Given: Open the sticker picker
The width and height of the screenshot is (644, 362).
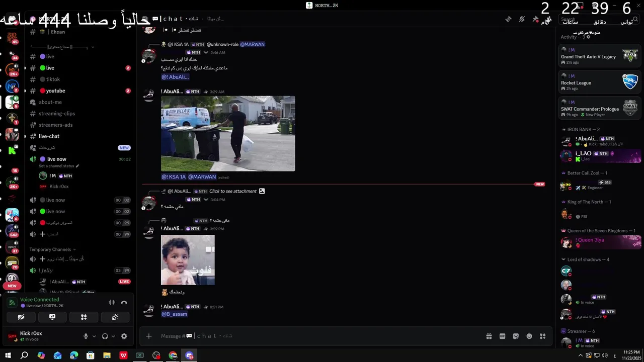Looking at the screenshot, I should coord(516,336).
